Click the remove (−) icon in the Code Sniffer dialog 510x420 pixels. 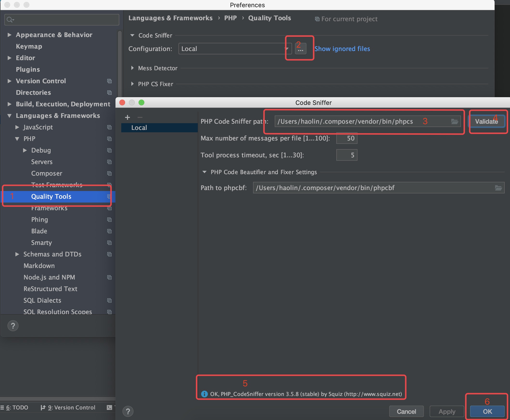pyautogui.click(x=140, y=117)
